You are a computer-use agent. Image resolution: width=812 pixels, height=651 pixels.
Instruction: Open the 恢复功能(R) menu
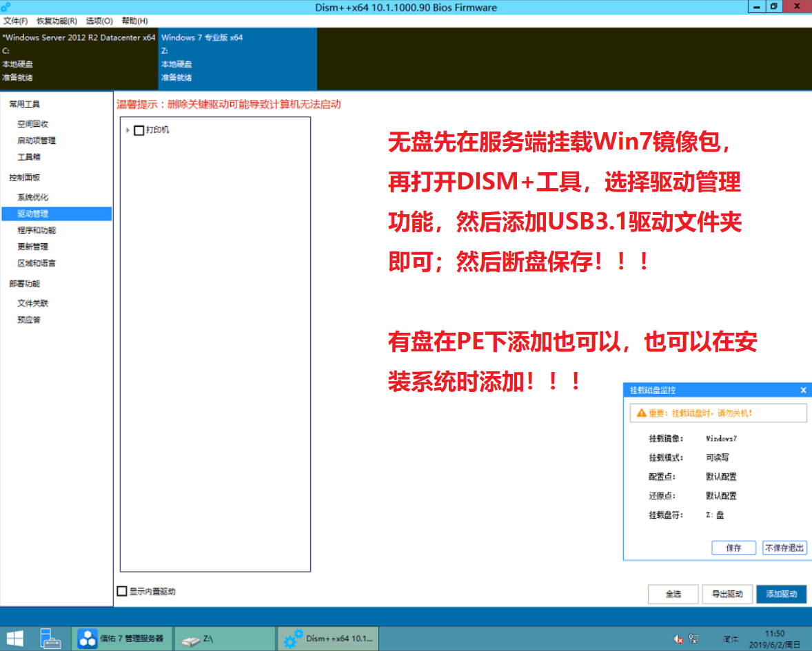coord(57,21)
